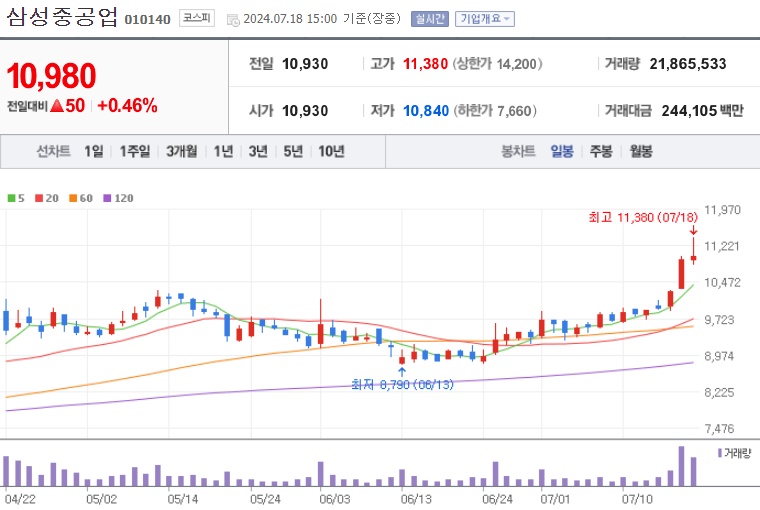This screenshot has width=760, height=510.
Task: Click the purple 120-day moving average swatch
Action: coord(108,198)
